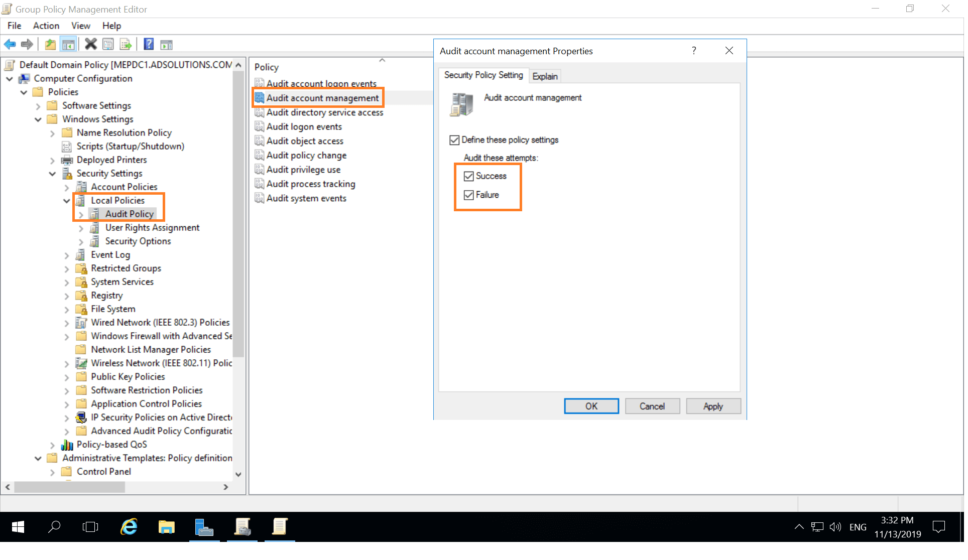Toggle the Failure checkbox in audit attempts
This screenshot has width=968, height=560.
tap(468, 194)
